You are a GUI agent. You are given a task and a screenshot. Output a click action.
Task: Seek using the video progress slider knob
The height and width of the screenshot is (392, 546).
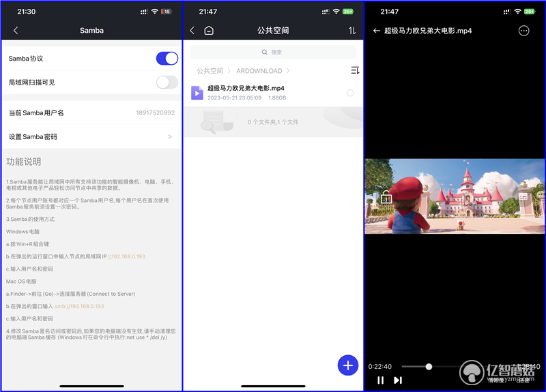[429, 367]
